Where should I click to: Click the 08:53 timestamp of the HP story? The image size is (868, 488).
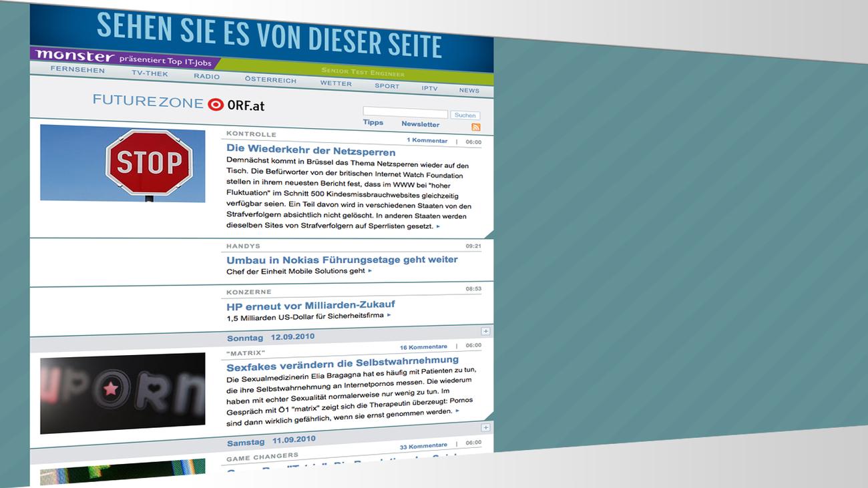[x=473, y=289]
